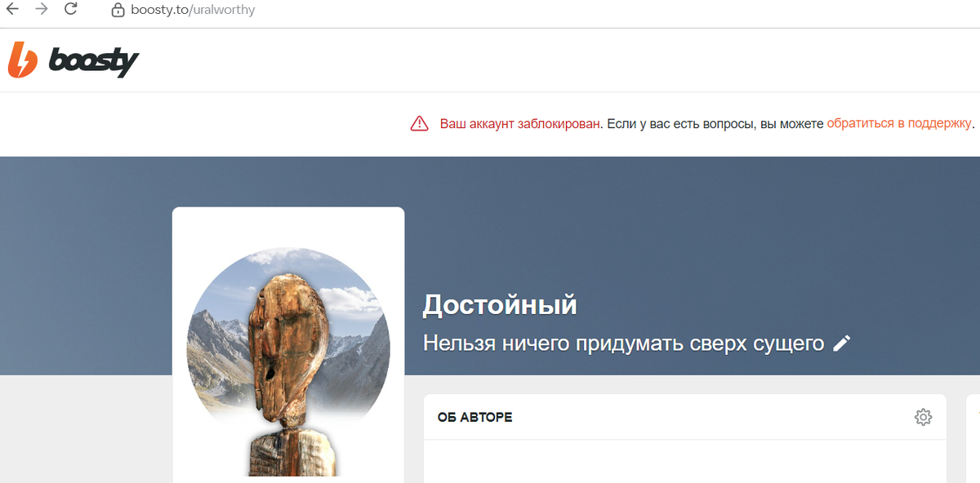Select the author name "Достойный"
980x483 pixels.
click(x=499, y=305)
